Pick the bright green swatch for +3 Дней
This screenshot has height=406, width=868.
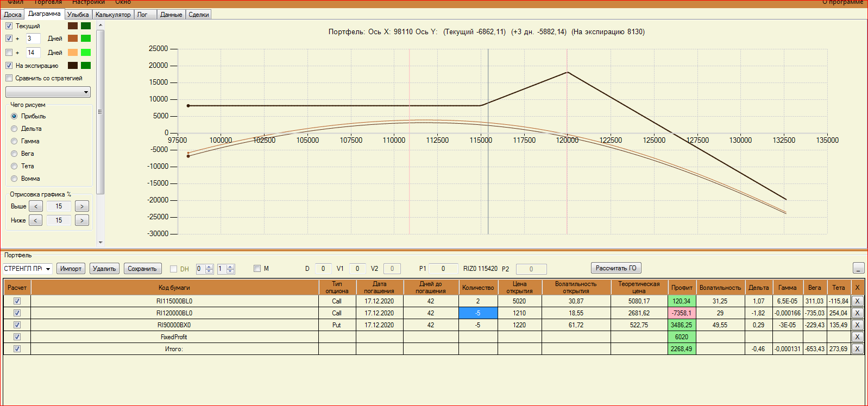tap(86, 39)
